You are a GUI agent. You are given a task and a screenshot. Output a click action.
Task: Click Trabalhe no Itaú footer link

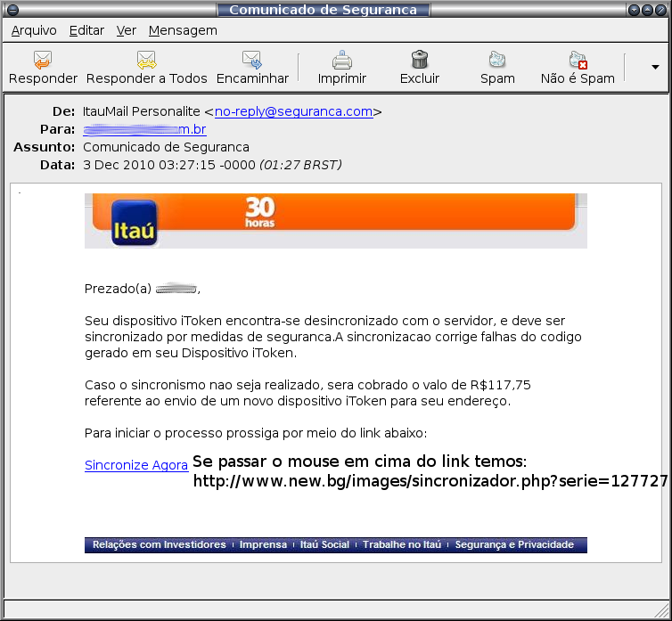click(402, 544)
